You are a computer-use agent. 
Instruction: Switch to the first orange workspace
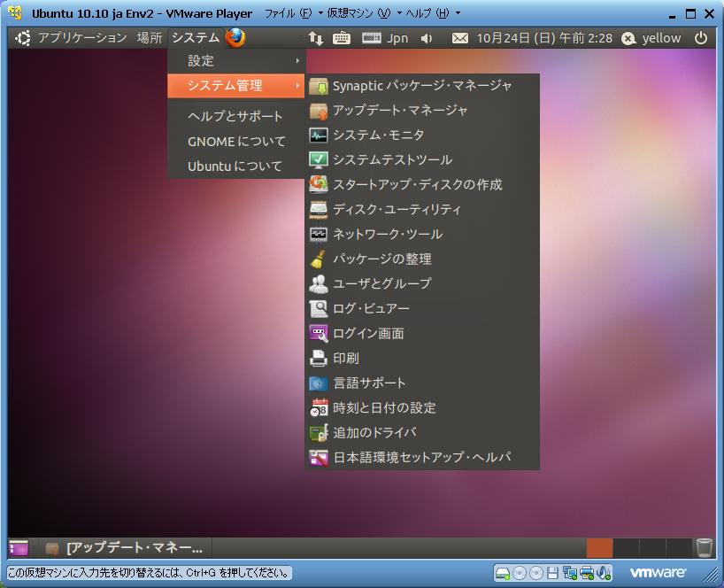point(599,548)
